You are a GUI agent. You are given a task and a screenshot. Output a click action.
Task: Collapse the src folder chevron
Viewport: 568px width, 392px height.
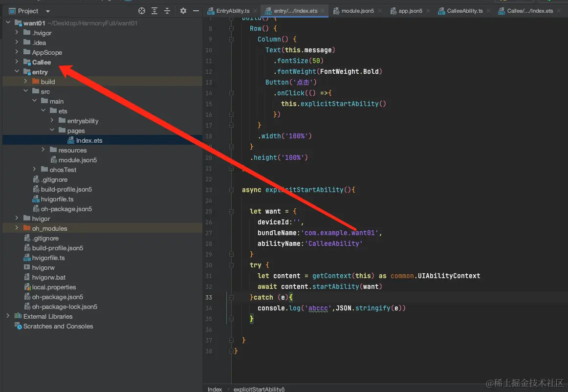tap(26, 91)
